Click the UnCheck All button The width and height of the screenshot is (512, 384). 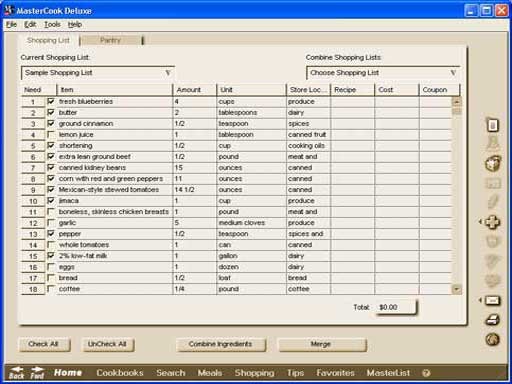coord(107,344)
